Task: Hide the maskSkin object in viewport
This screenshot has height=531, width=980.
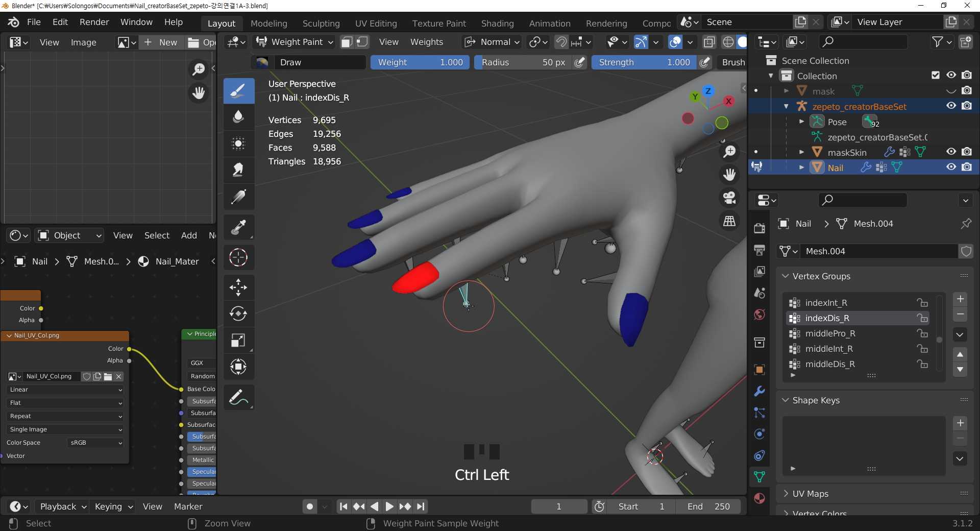Action: coord(951,152)
